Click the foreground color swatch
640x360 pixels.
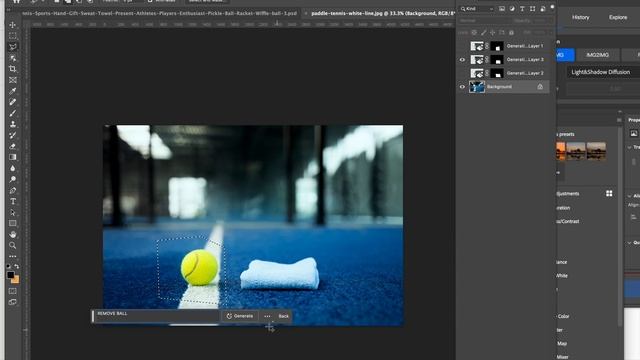[11, 275]
